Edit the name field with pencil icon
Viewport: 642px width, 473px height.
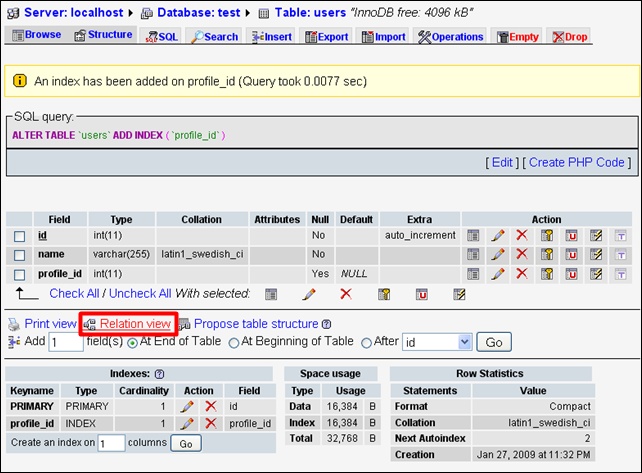[497, 254]
